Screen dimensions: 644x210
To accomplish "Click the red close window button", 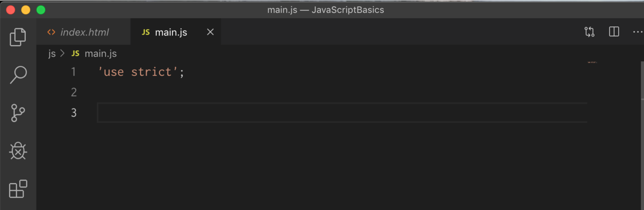I will [11, 10].
